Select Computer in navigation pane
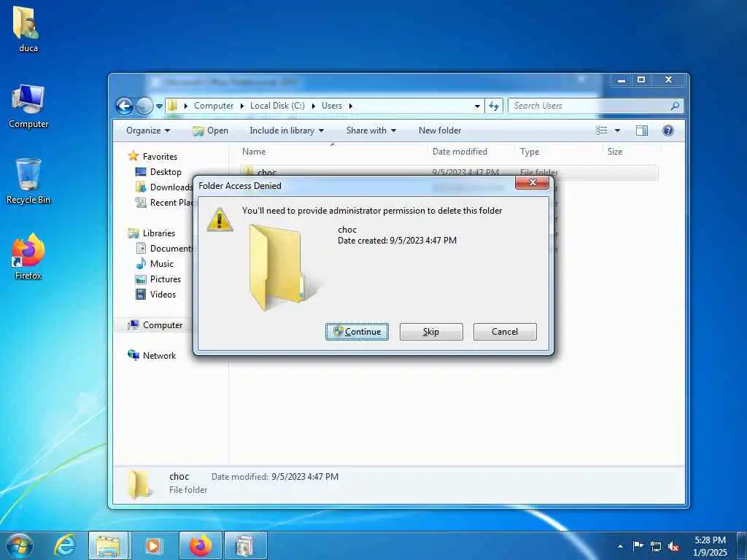The height and width of the screenshot is (560, 747). [155, 324]
